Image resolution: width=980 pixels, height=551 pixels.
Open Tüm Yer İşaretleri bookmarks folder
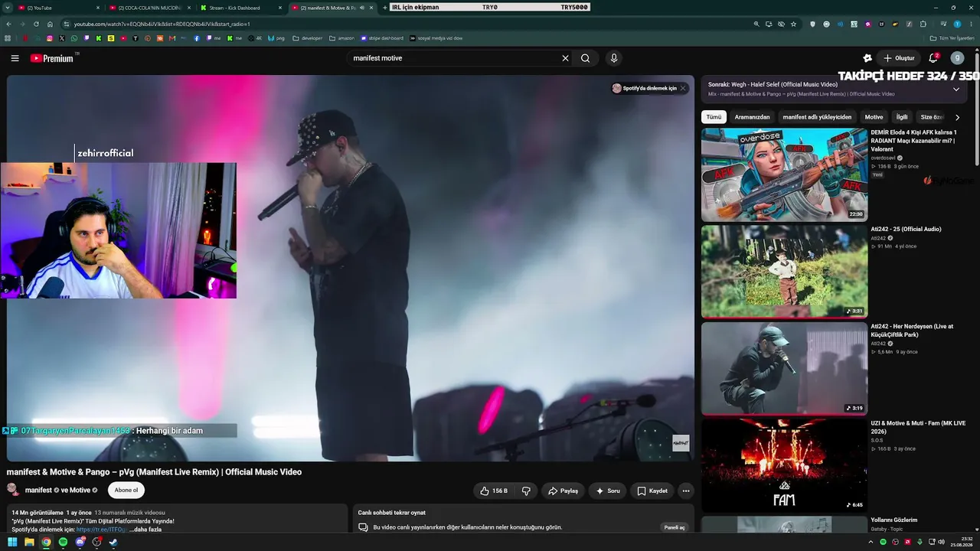952,38
